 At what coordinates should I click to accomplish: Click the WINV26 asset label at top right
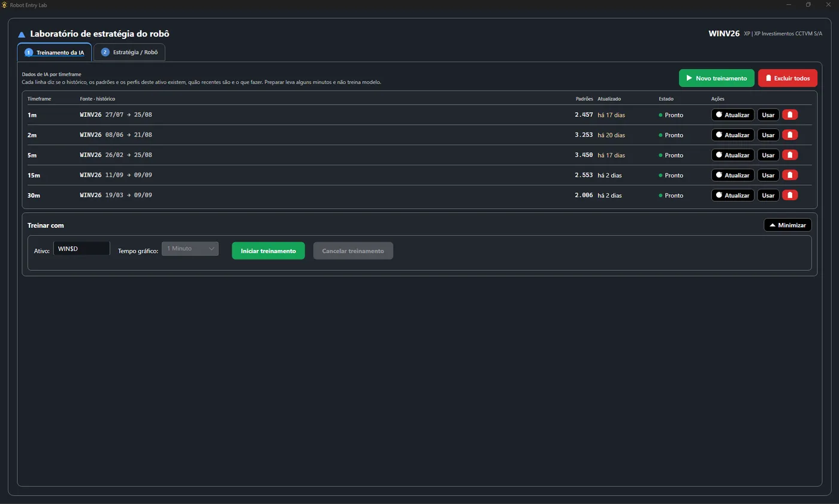(724, 34)
